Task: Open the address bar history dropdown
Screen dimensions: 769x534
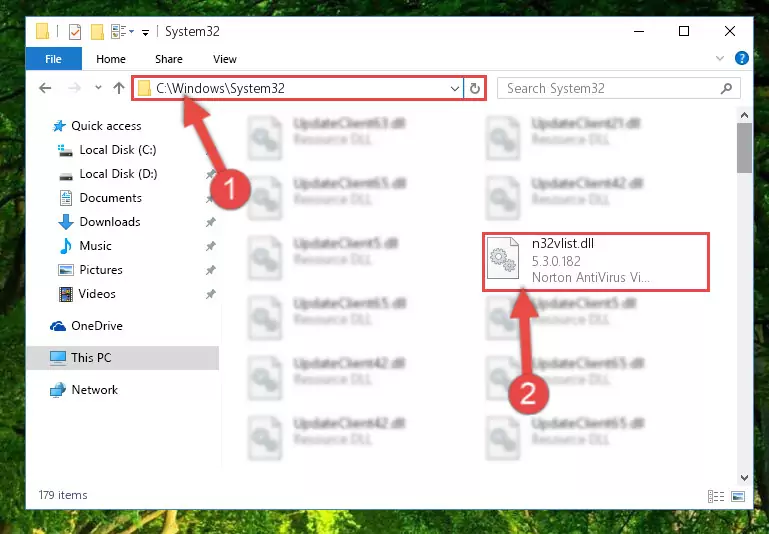Action: point(455,88)
